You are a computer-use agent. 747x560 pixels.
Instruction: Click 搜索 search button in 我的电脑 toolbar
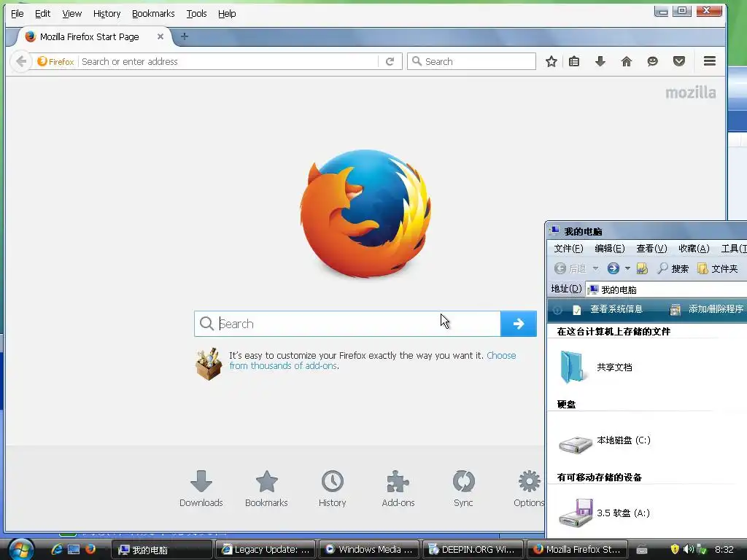click(673, 268)
